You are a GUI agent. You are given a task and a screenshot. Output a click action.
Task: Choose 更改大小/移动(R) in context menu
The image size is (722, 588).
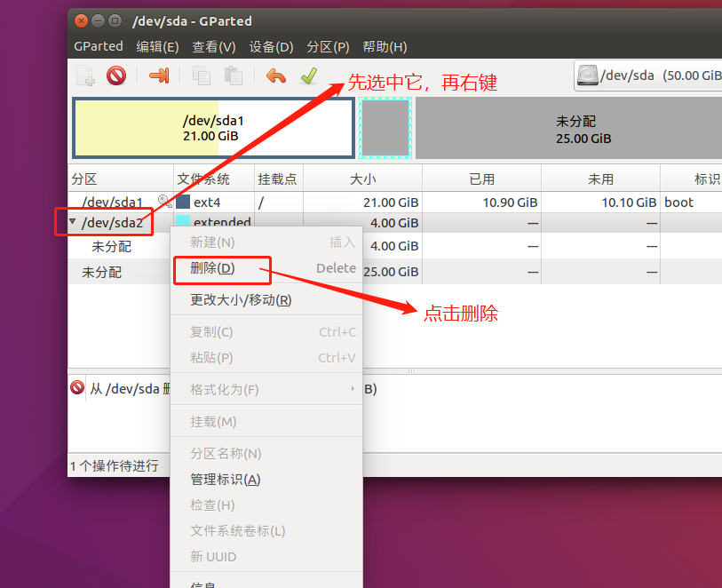(266, 300)
